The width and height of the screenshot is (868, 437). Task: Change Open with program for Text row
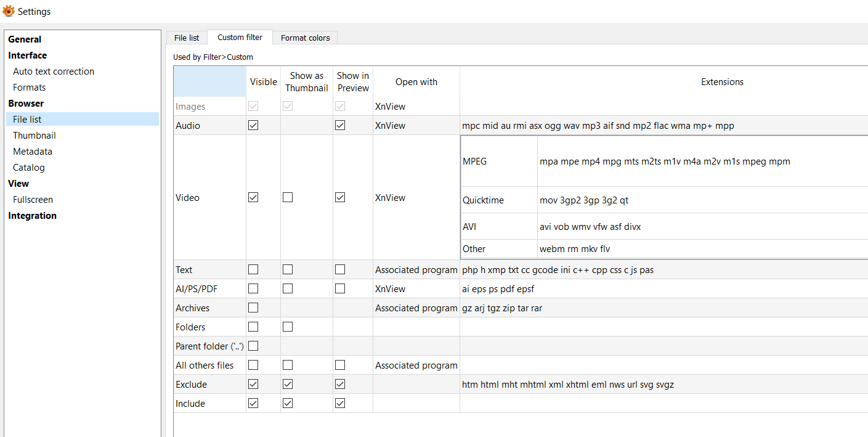(x=416, y=269)
